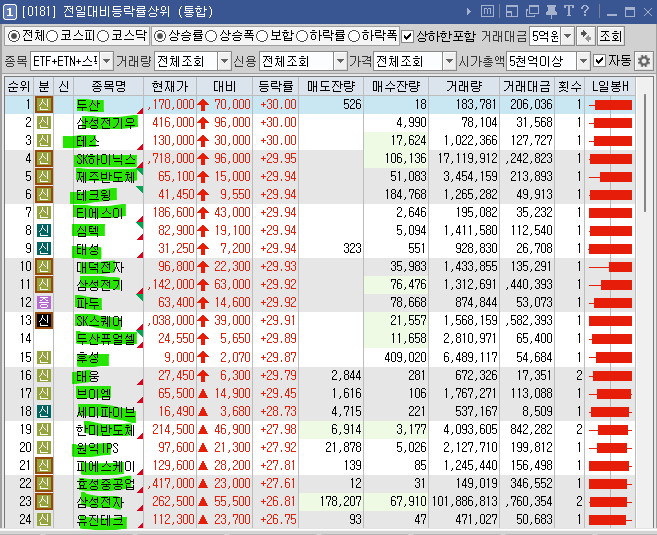Select the 하락률 radio button
This screenshot has width=657, height=535.
tap(302, 36)
